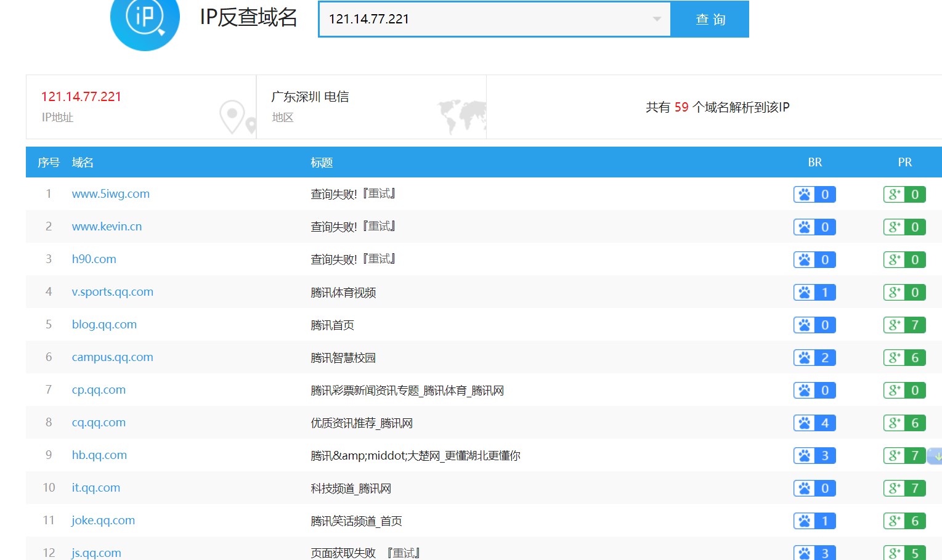The height and width of the screenshot is (560, 942).
Task: Click the 重试 retry link for h90.com
Action: coord(379,259)
